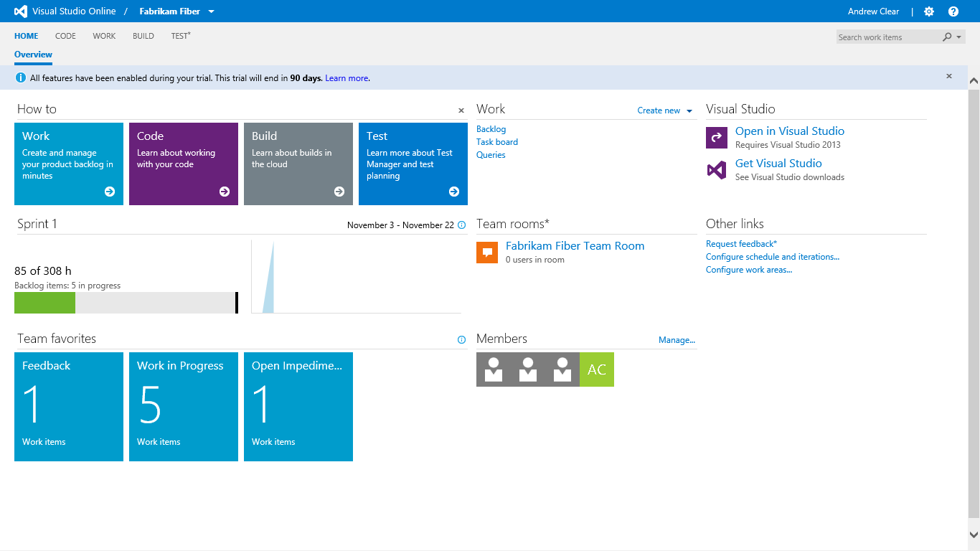
Task: Expand the Create new dropdown
Action: [689, 111]
